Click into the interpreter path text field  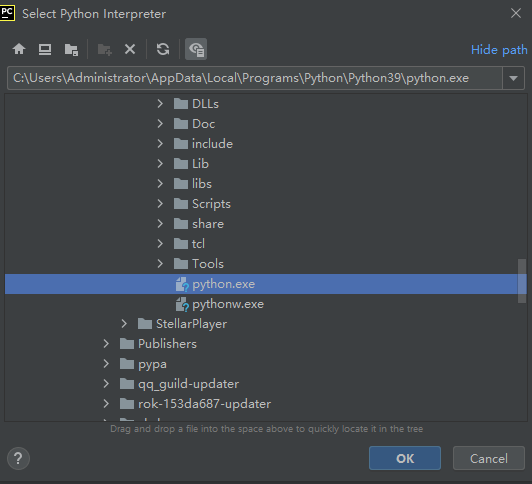(x=254, y=78)
